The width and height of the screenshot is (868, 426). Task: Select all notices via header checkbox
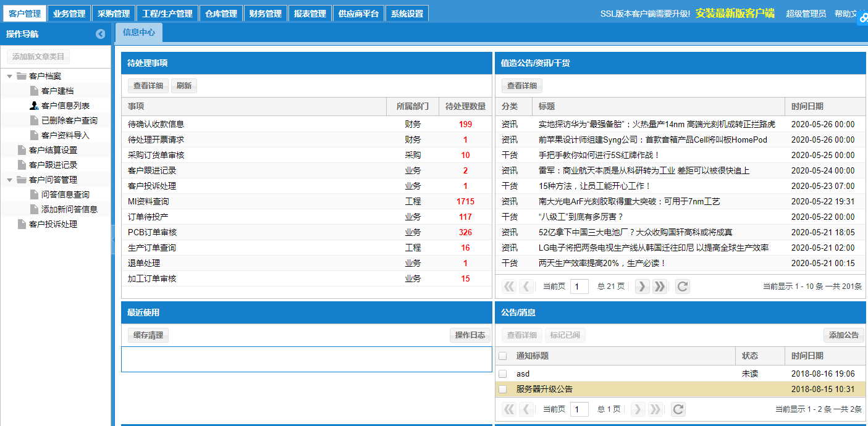(x=503, y=356)
